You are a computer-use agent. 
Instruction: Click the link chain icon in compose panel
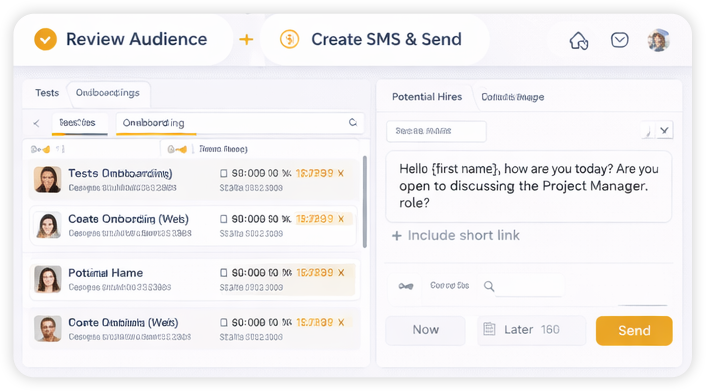406,286
